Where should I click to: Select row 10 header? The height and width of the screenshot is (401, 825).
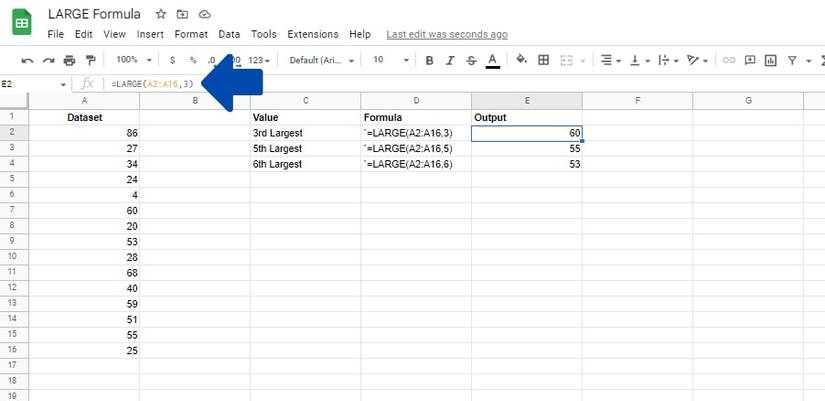pos(14,257)
